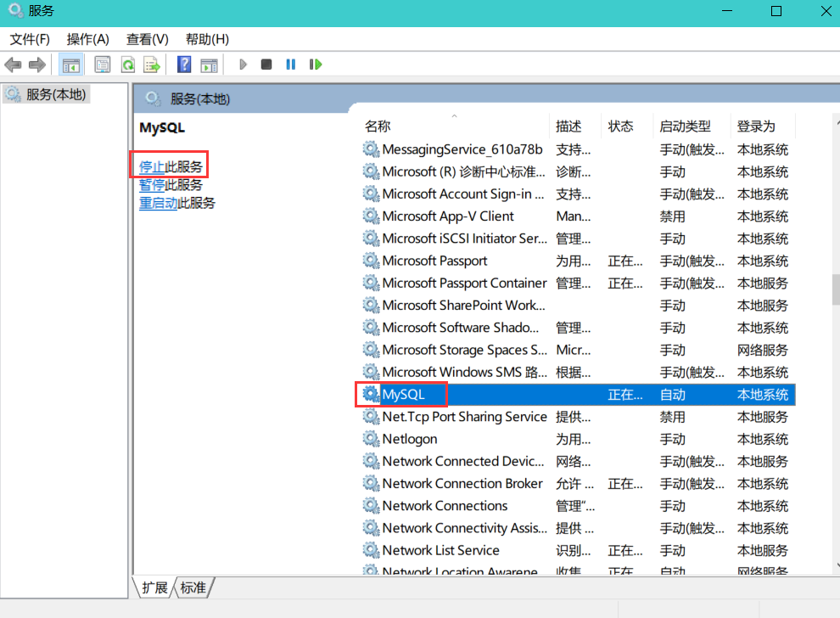Screen dimensions: 840x618
Task: Sort by the 启动类型 column header
Action: coord(692,126)
